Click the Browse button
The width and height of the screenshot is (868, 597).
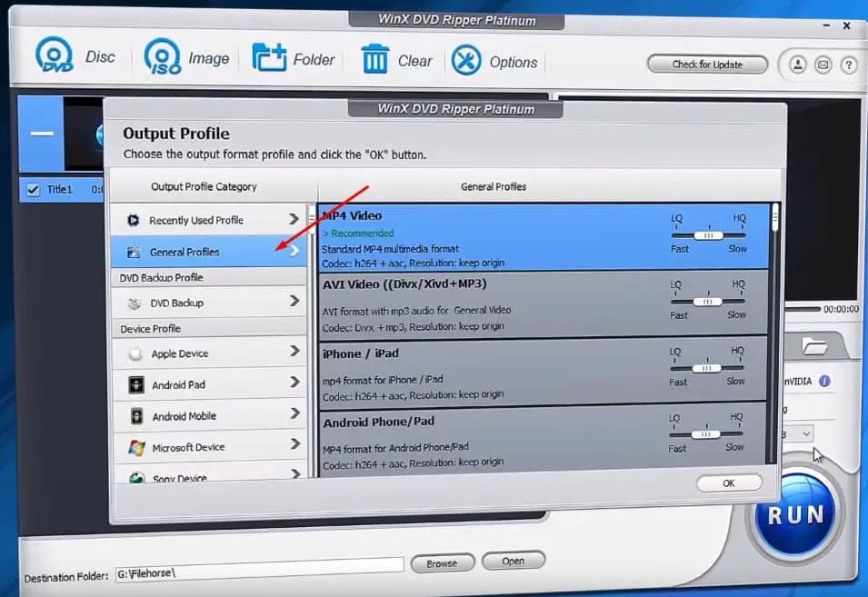pyautogui.click(x=442, y=563)
